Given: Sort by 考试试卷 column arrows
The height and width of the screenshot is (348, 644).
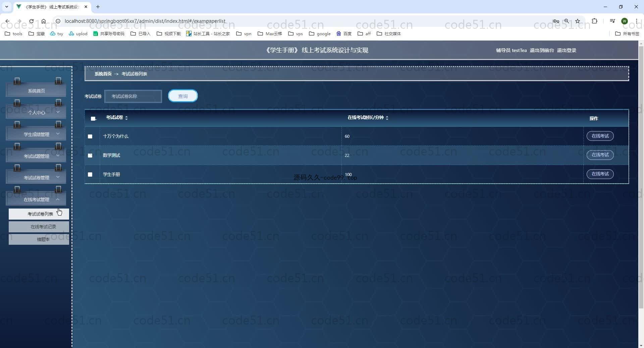Looking at the screenshot, I should coord(126,118).
